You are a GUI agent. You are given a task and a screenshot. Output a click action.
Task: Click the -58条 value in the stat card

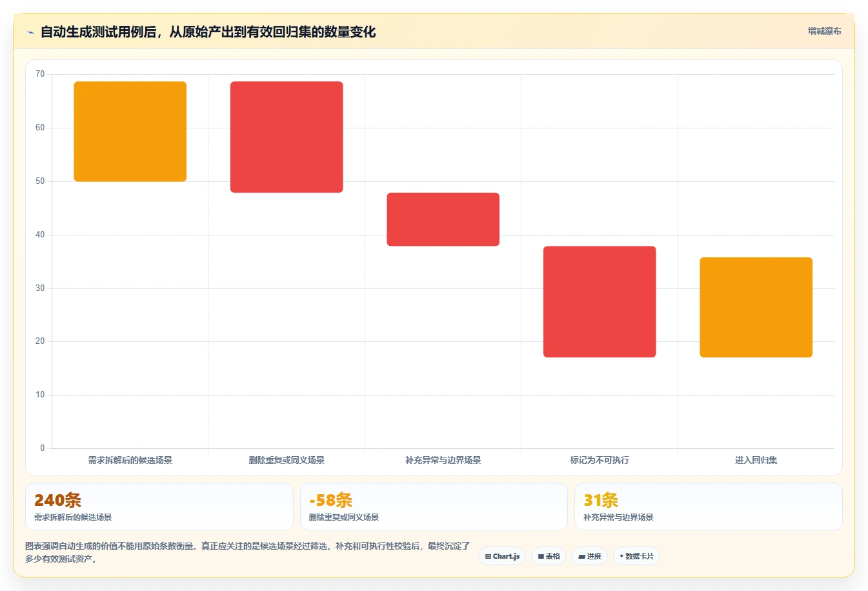(x=331, y=500)
